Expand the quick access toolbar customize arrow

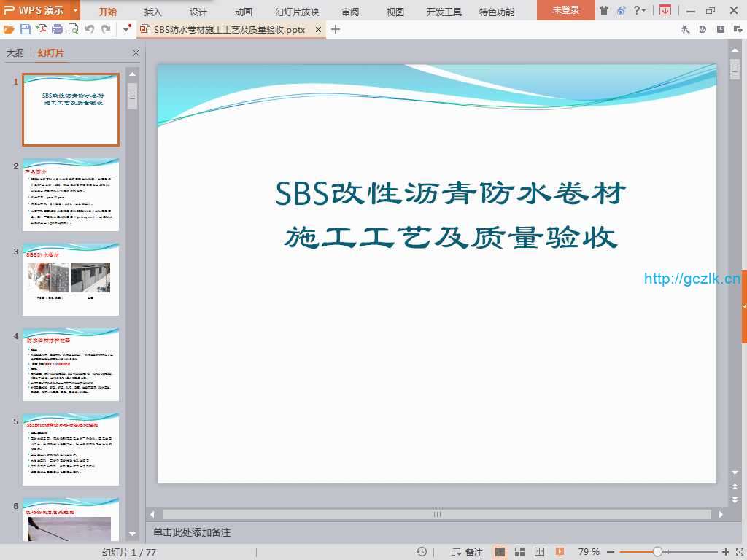(x=127, y=29)
